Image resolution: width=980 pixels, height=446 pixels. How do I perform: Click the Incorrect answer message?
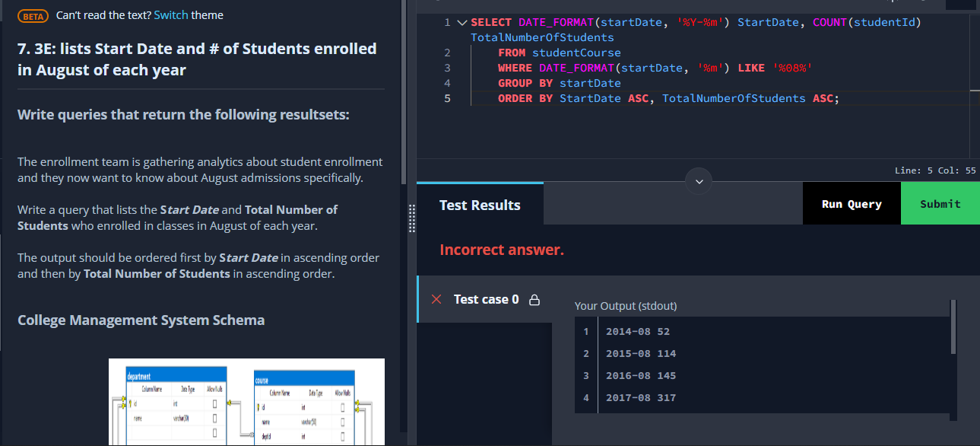(502, 250)
